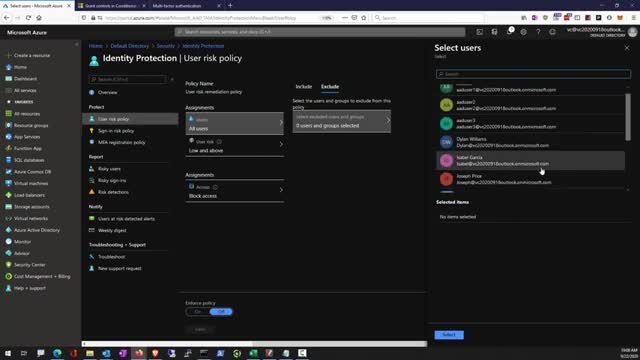This screenshot has height=360, width=640.
Task: Open Azure Active Directory in sidebar
Action: (x=33, y=230)
